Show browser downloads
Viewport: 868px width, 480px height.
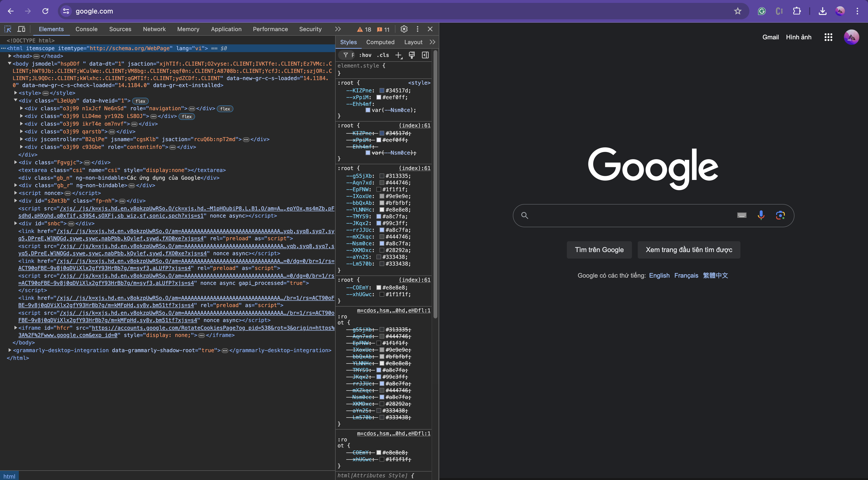822,11
